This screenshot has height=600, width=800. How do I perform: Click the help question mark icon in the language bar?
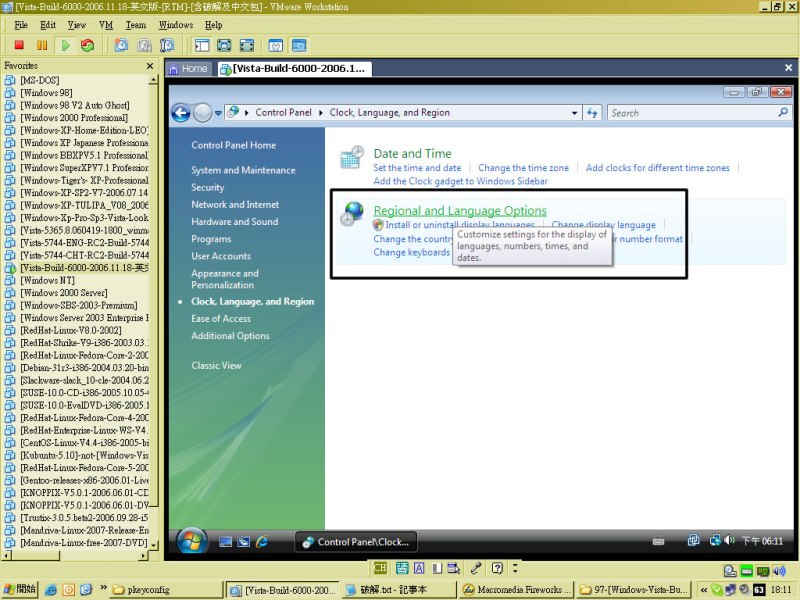pyautogui.click(x=497, y=568)
